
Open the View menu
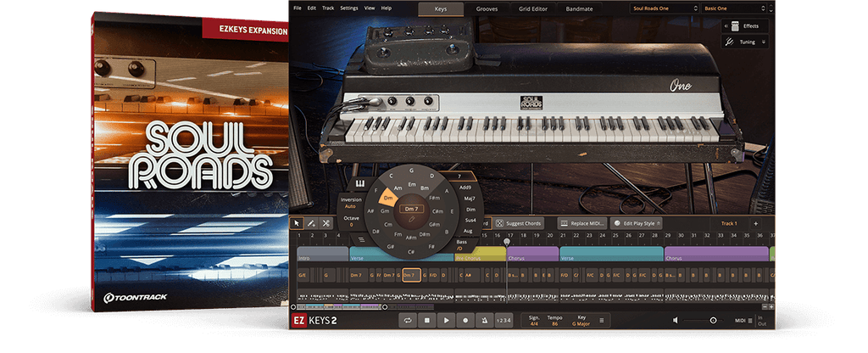[370, 8]
